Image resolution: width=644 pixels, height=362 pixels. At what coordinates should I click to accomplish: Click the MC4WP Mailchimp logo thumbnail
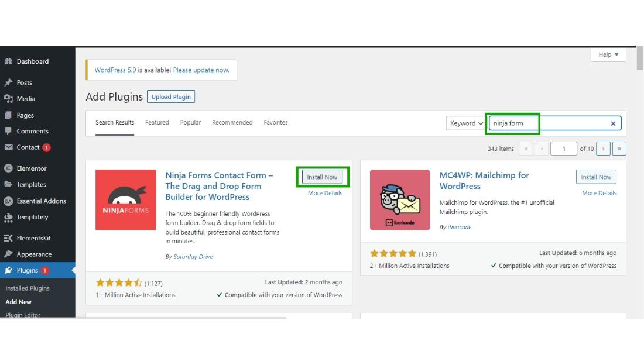click(x=400, y=200)
